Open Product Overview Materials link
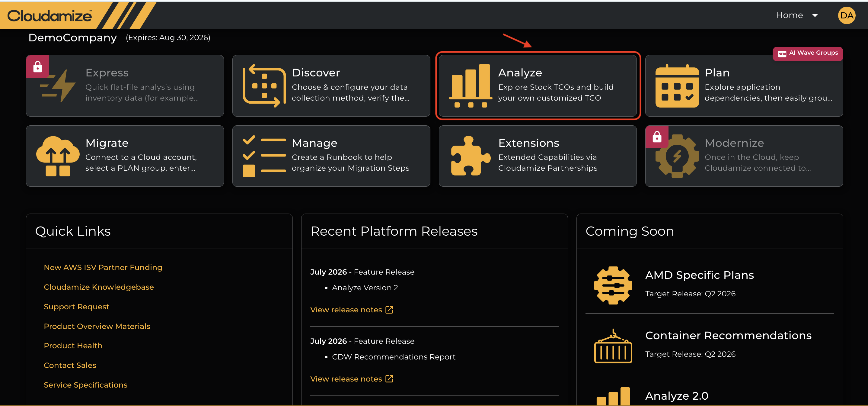 97,326
